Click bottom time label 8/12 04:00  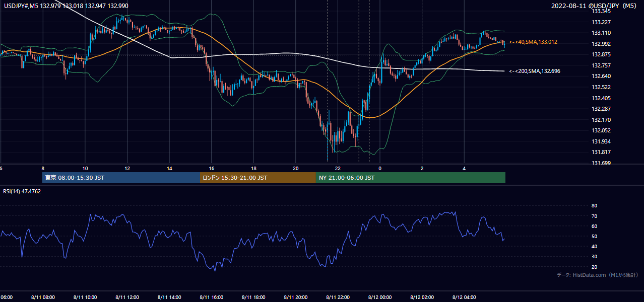[464, 297]
